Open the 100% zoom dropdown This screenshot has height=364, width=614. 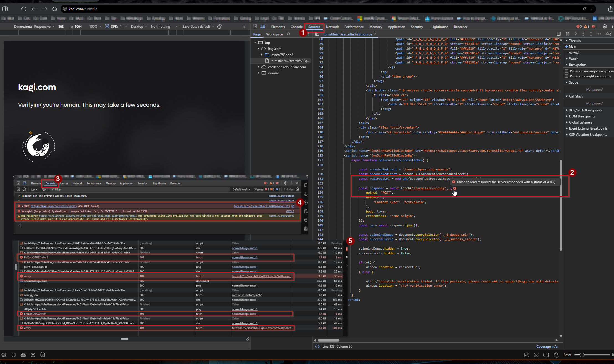[95, 27]
